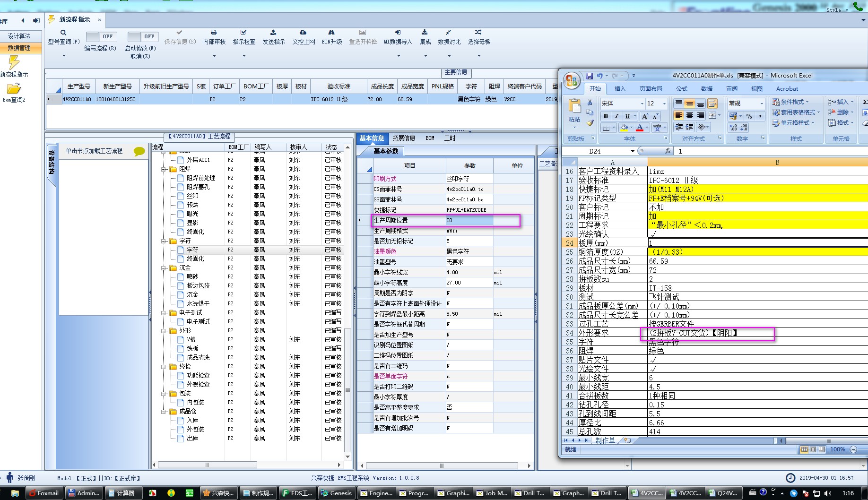
Task: Click the 内部审核 printer icon
Action: (214, 33)
